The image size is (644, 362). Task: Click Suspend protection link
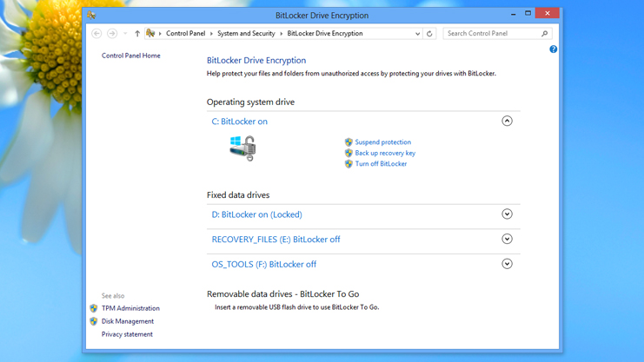[x=382, y=142]
